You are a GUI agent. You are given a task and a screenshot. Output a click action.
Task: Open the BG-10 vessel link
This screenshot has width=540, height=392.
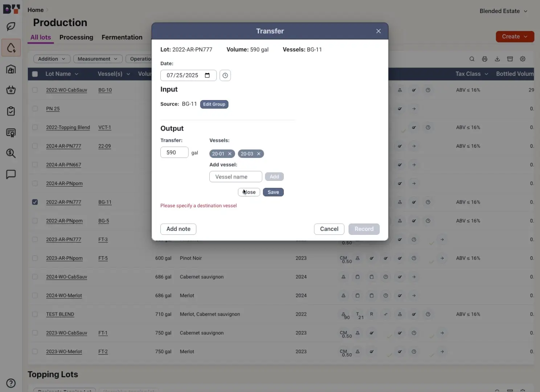(x=105, y=90)
